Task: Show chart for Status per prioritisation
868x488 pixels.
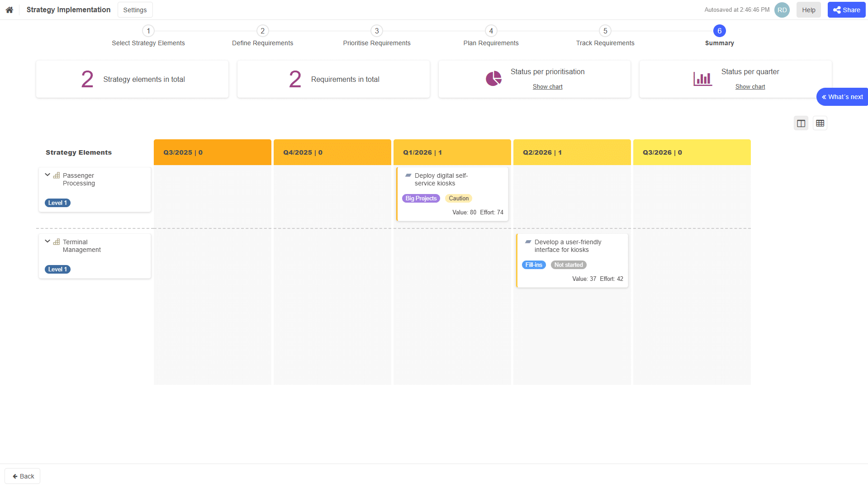Action: coord(547,87)
